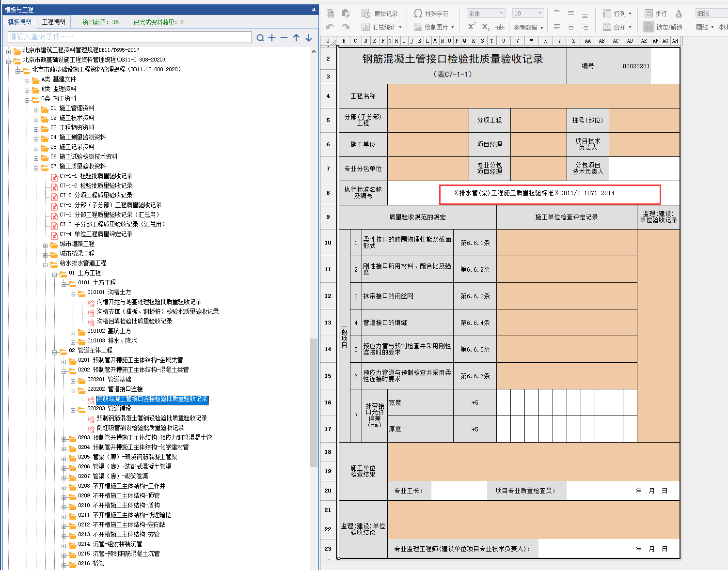
Task: Select C7-1-1 检验批质量验收记录 item
Action: [x=96, y=176]
